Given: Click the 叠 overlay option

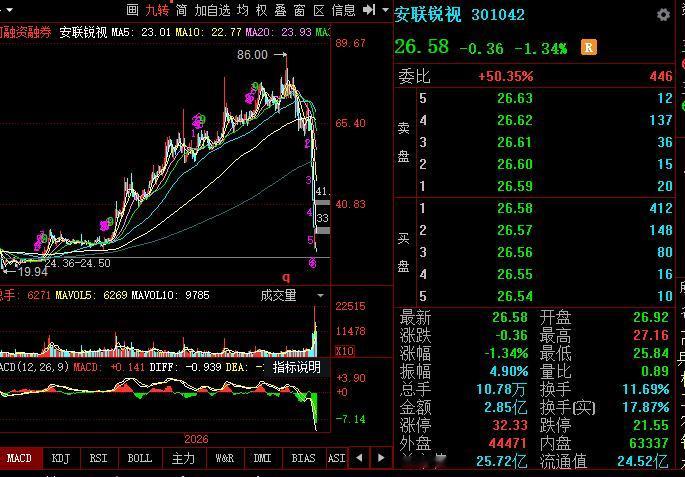Looking at the screenshot, I should [x=280, y=10].
